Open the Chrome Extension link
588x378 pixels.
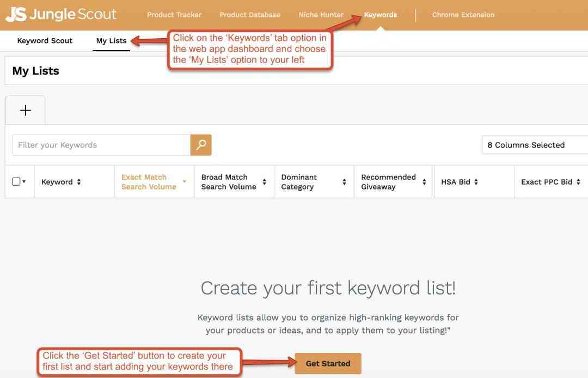click(463, 15)
